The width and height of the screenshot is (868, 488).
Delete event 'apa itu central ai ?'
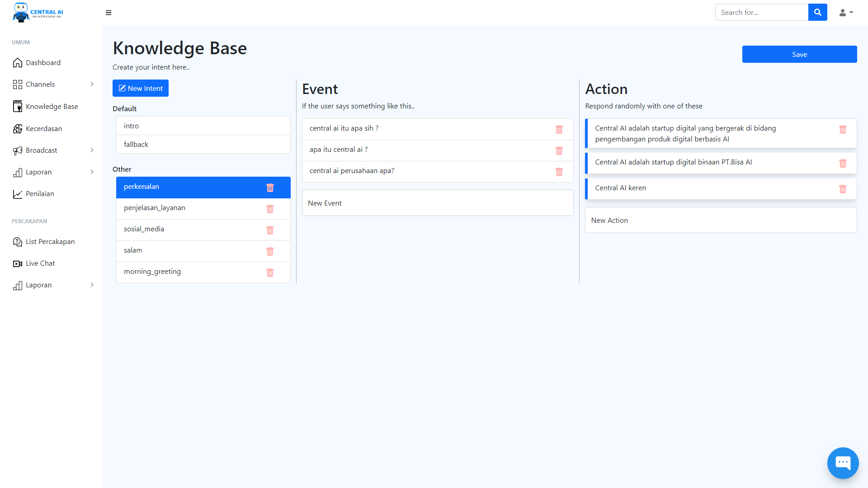[x=559, y=150]
